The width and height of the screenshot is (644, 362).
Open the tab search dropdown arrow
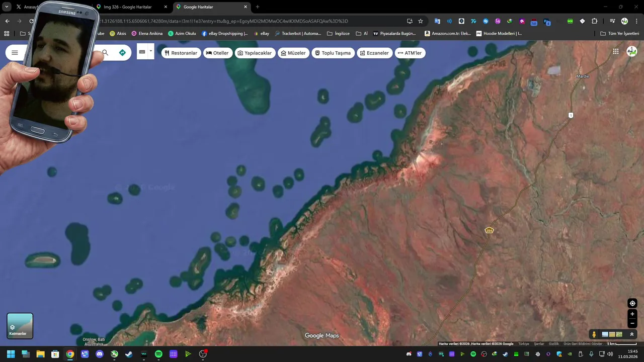pyautogui.click(x=7, y=7)
